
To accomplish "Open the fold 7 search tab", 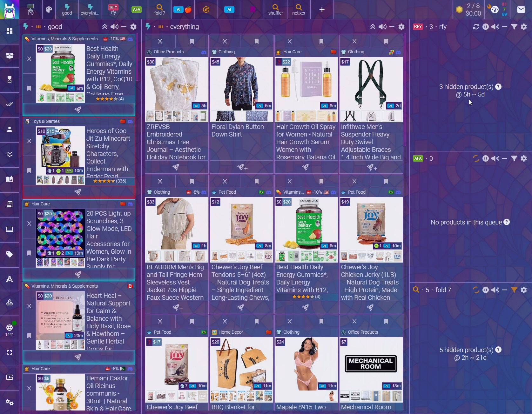I will [160, 10].
